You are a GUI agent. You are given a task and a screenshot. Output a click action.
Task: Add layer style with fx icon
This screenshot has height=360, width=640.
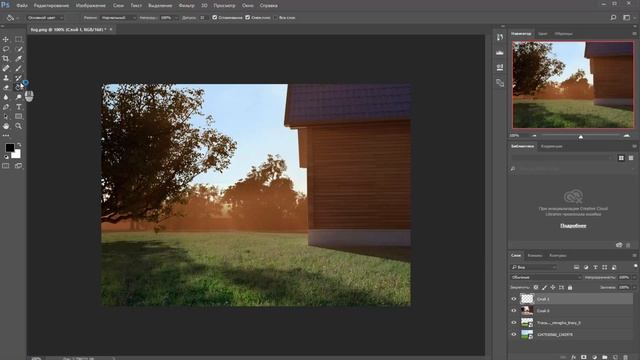(573, 357)
